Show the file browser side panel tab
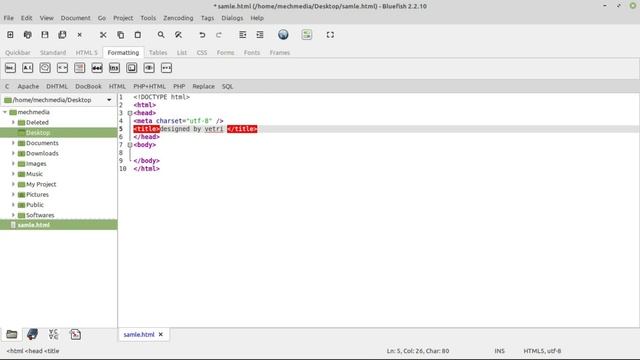 [11, 334]
